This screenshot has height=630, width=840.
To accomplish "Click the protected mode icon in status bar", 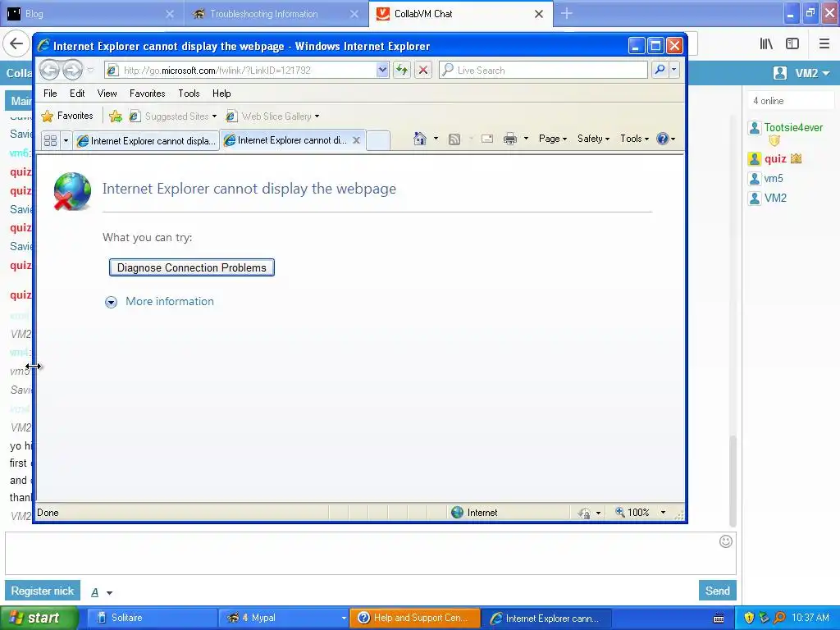I will pos(584,514).
